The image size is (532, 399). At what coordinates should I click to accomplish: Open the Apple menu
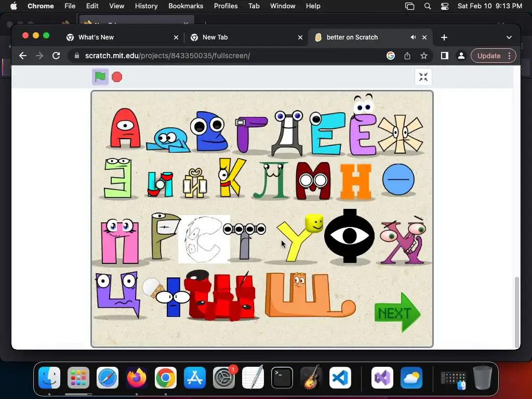(14, 6)
